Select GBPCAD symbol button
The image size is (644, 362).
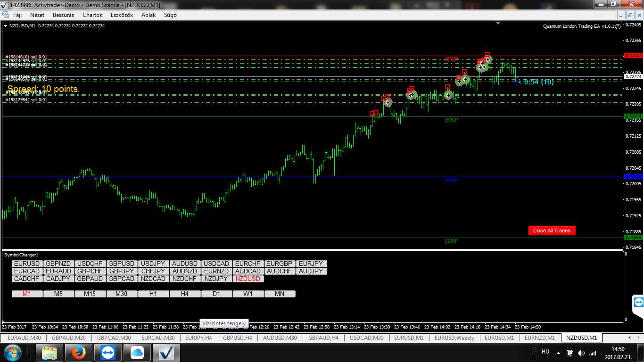122,279
